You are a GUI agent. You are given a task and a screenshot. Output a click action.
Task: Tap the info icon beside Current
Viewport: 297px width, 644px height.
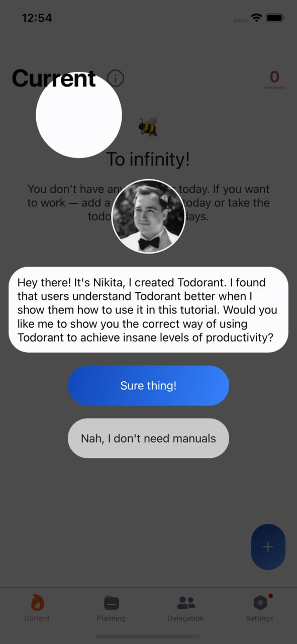116,78
